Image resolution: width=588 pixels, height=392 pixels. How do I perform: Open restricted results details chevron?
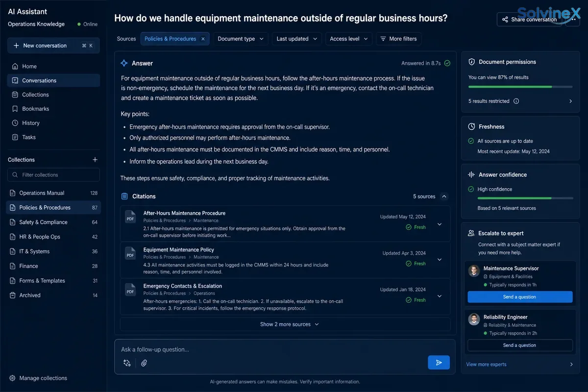point(570,101)
